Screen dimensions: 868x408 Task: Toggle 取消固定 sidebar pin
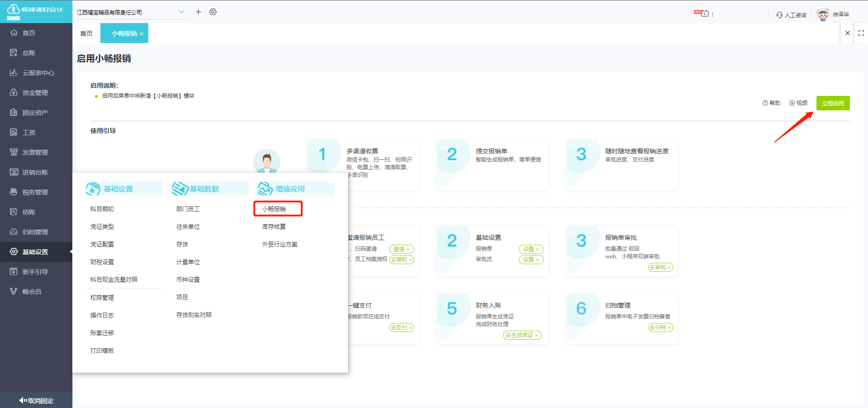point(36,401)
